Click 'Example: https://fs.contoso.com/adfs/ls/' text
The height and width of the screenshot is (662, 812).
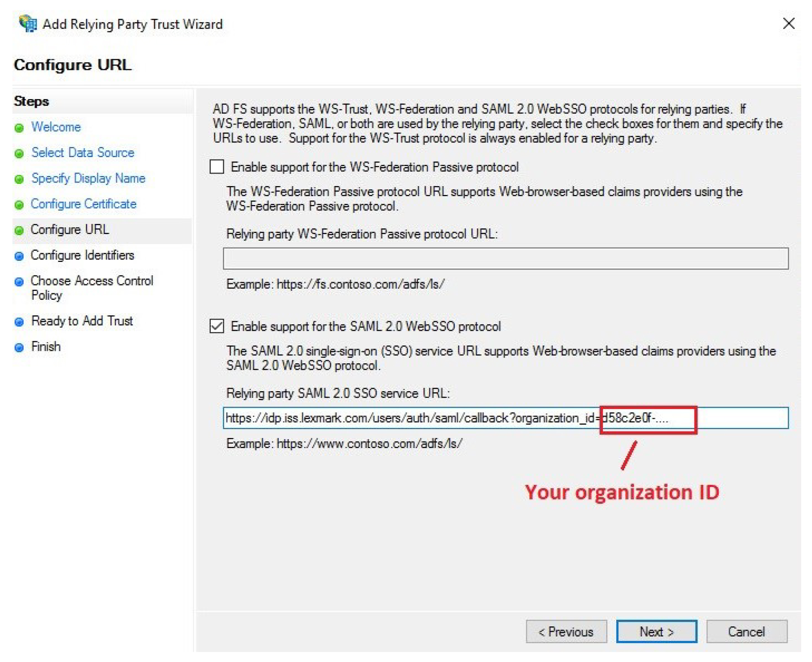(335, 284)
